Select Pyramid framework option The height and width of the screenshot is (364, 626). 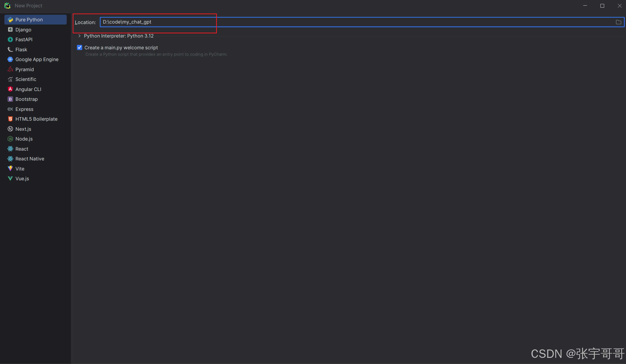(24, 69)
